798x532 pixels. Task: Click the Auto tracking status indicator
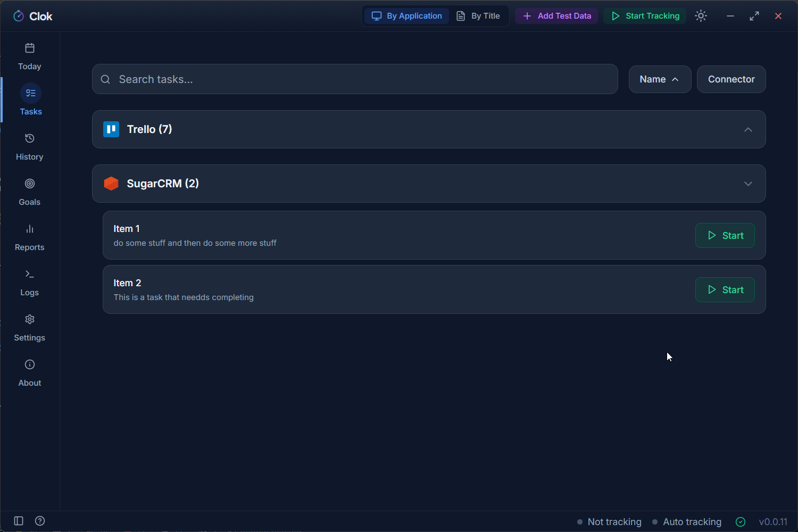click(x=687, y=522)
